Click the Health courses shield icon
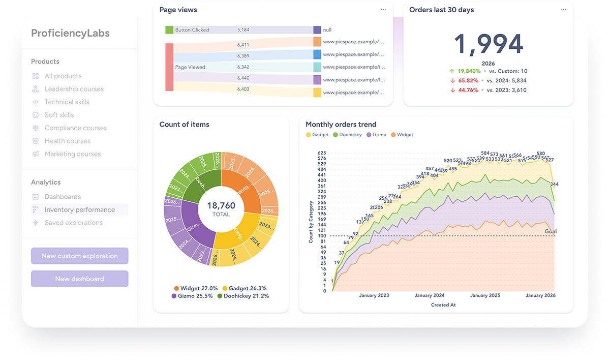 (x=36, y=141)
